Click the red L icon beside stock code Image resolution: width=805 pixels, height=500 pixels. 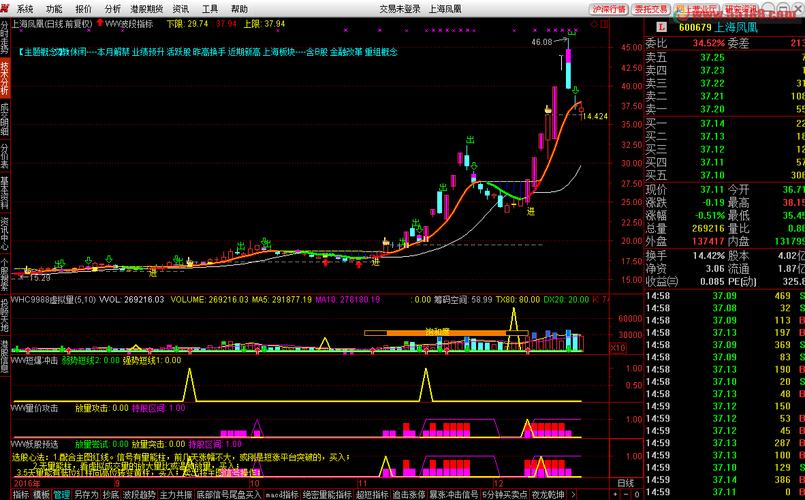tap(660, 28)
